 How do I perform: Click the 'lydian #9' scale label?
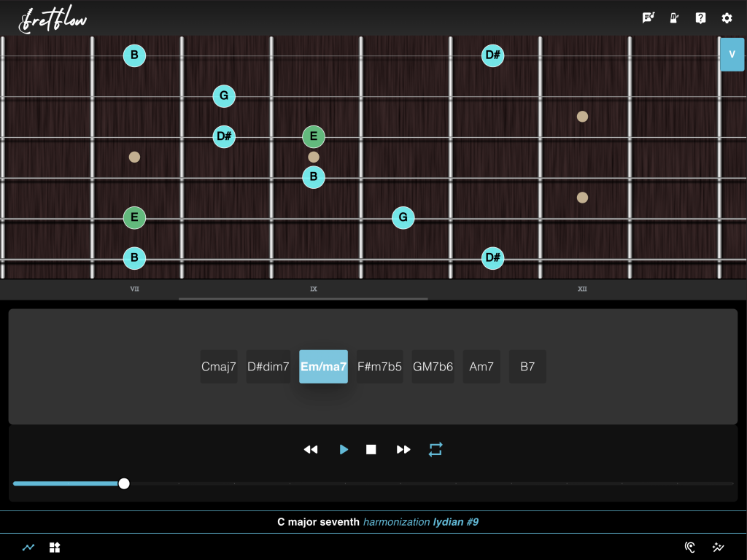(x=455, y=522)
